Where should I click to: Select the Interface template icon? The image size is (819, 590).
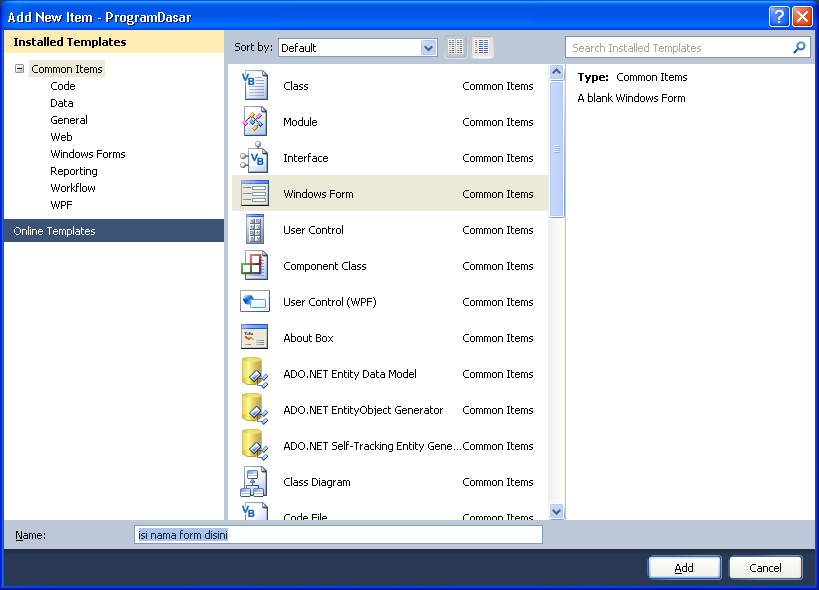point(254,158)
